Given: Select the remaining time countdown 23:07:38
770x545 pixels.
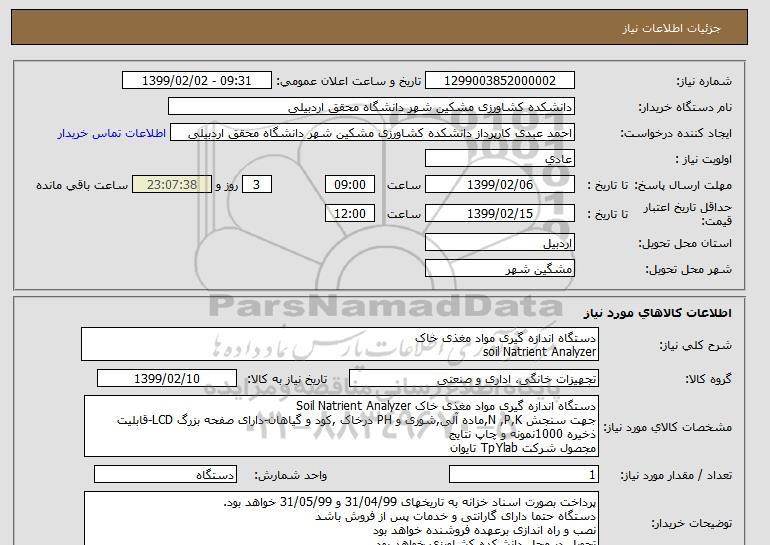Looking at the screenshot, I should click(172, 185).
